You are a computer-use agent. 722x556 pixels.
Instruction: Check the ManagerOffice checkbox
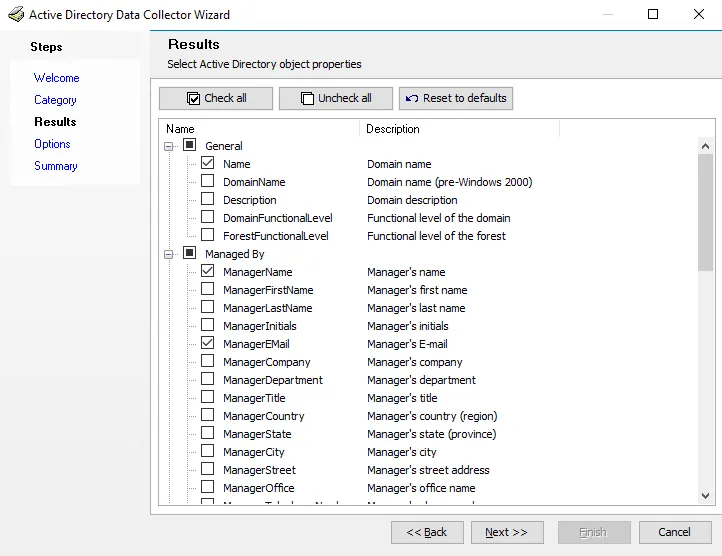[x=208, y=486]
